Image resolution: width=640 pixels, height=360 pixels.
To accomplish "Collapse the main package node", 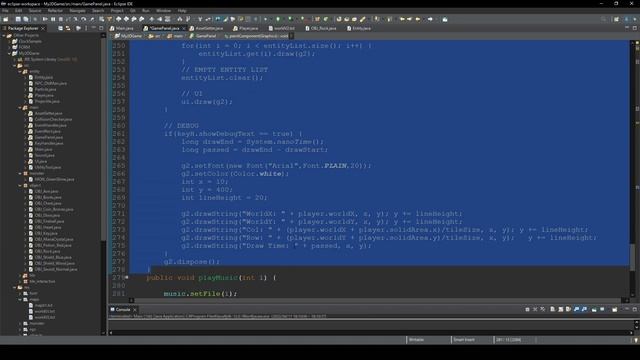I will click(20, 107).
